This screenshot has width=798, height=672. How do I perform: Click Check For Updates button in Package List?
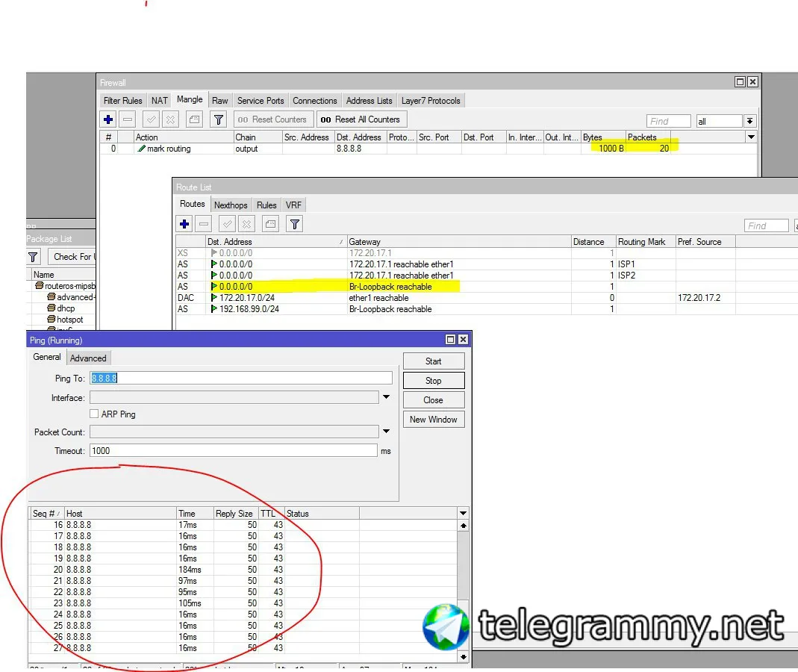point(72,257)
